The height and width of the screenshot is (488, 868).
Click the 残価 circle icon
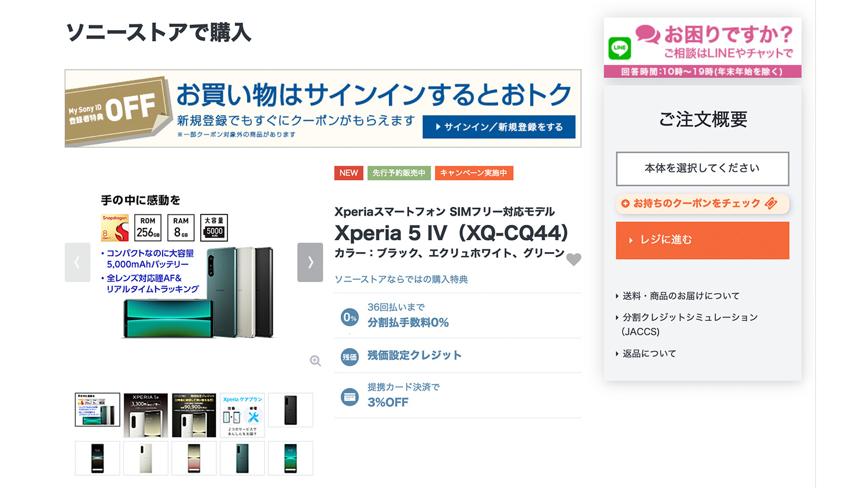pos(350,357)
